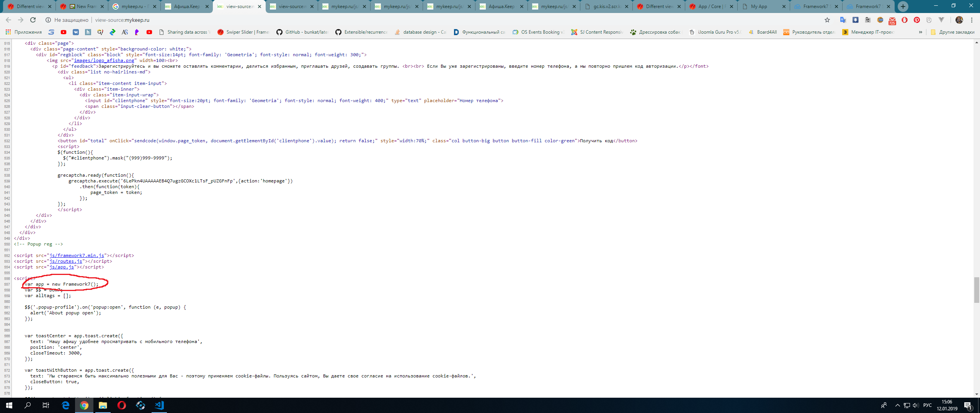Screen dimensions: 980x413
Task: Open the VK bookmark icon
Action: (76, 32)
